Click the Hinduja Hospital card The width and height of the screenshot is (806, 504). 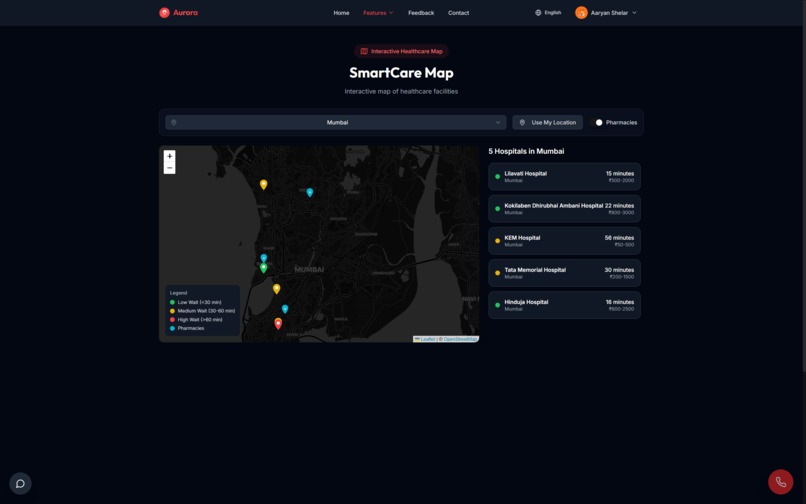564,305
